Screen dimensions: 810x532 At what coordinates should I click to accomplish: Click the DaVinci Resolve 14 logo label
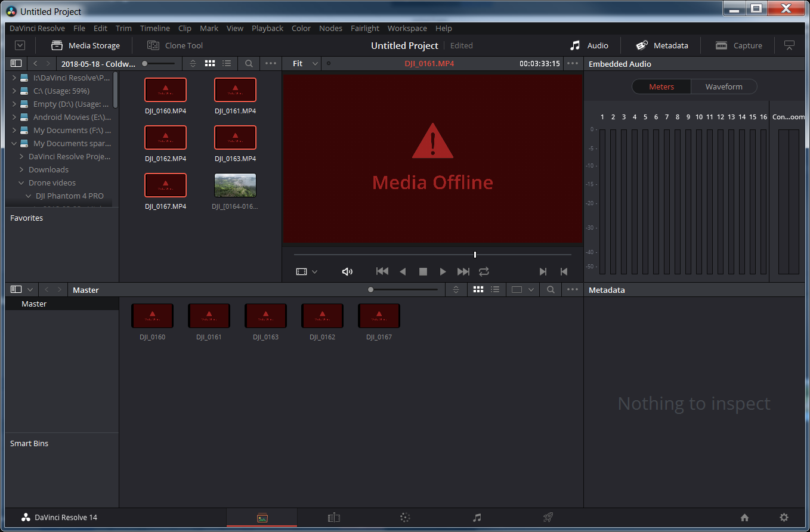tap(59, 517)
